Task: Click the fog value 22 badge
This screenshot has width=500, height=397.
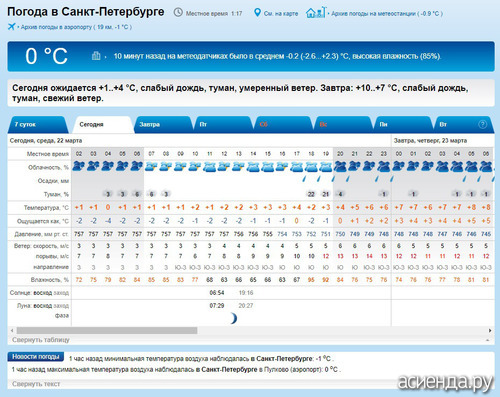Action: 311,194
